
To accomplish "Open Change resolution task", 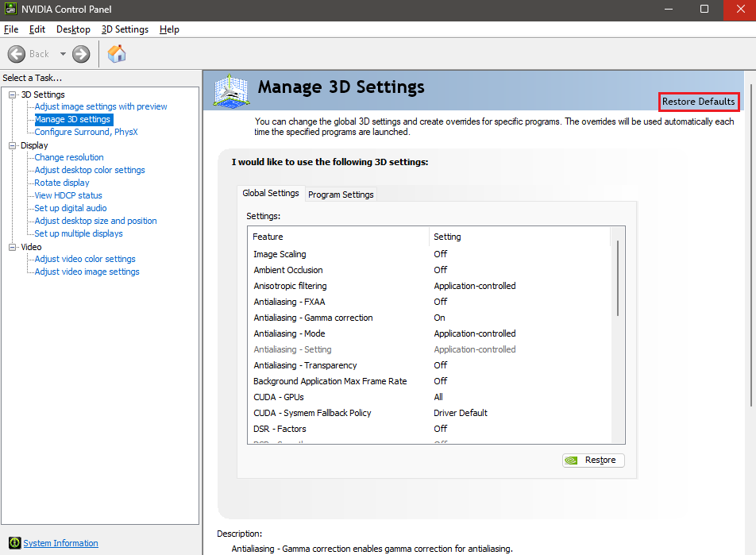I will 69,157.
